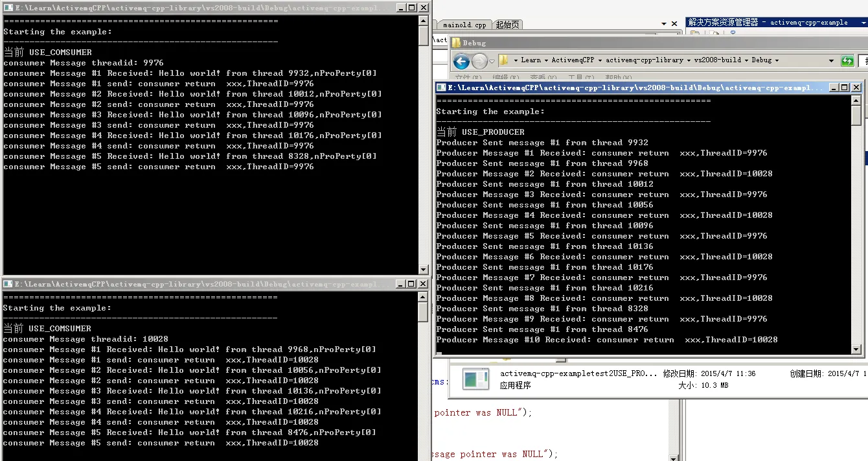Click the producer console title bar icon
Image resolution: width=868 pixels, height=461 pixels.
click(441, 88)
